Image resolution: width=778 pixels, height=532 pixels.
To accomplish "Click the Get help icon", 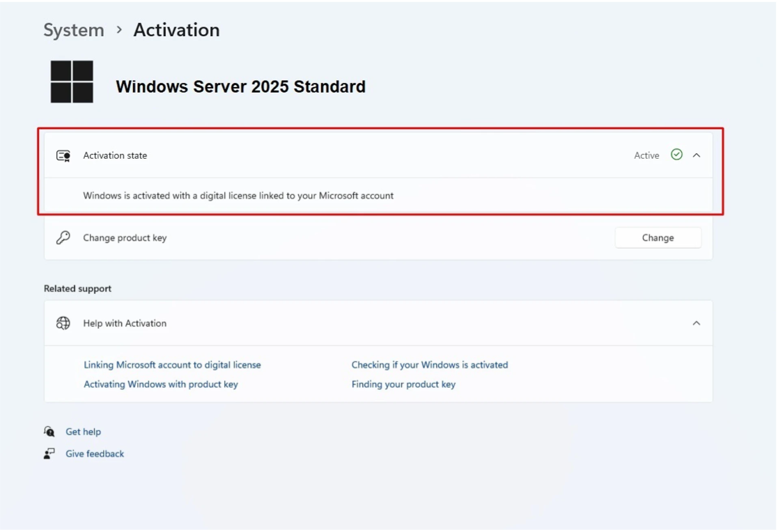I will [x=49, y=431].
